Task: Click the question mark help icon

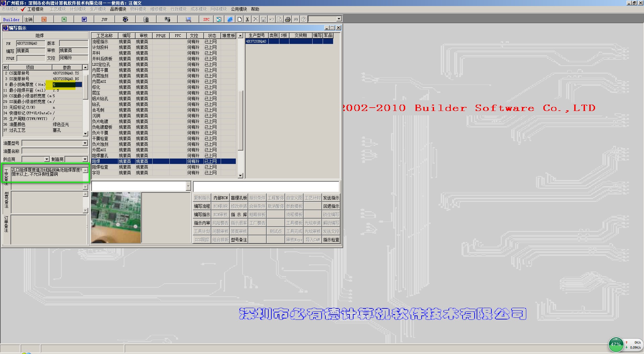Action: click(304, 19)
